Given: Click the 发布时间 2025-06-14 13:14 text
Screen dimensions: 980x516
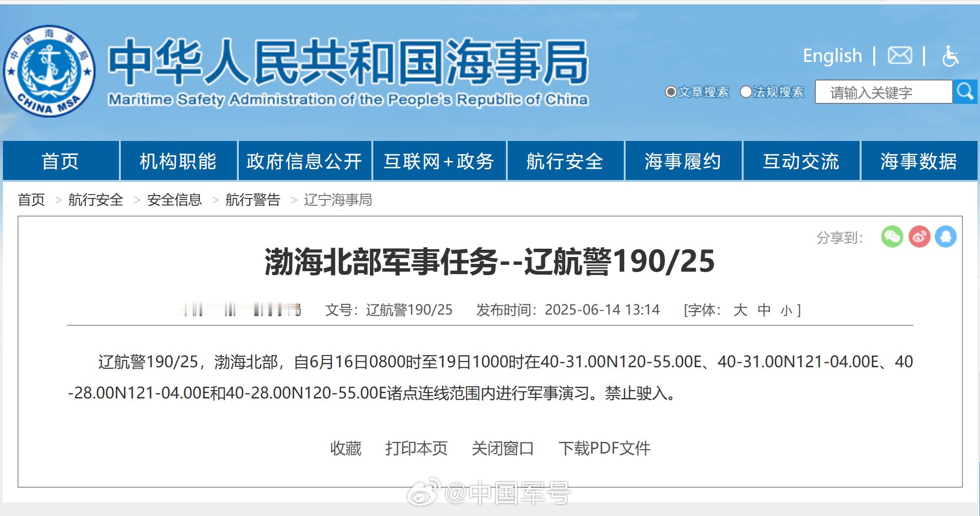Looking at the screenshot, I should click(568, 310).
